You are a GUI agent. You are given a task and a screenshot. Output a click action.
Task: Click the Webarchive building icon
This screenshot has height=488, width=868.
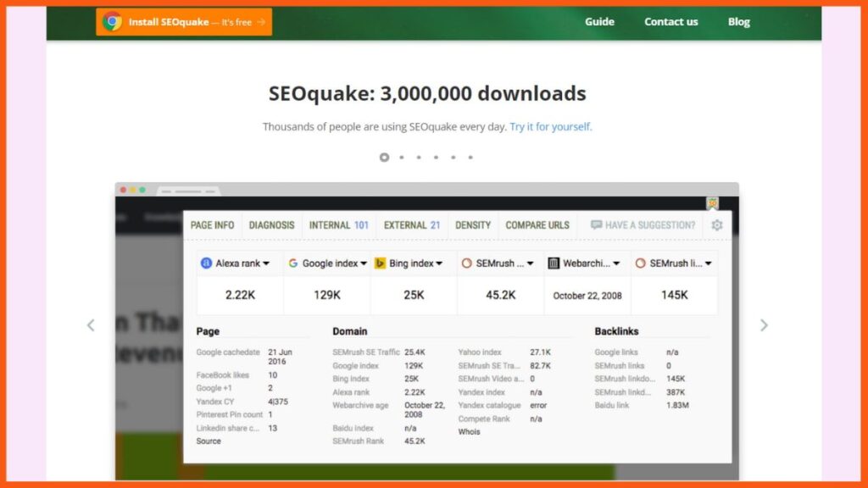(554, 263)
